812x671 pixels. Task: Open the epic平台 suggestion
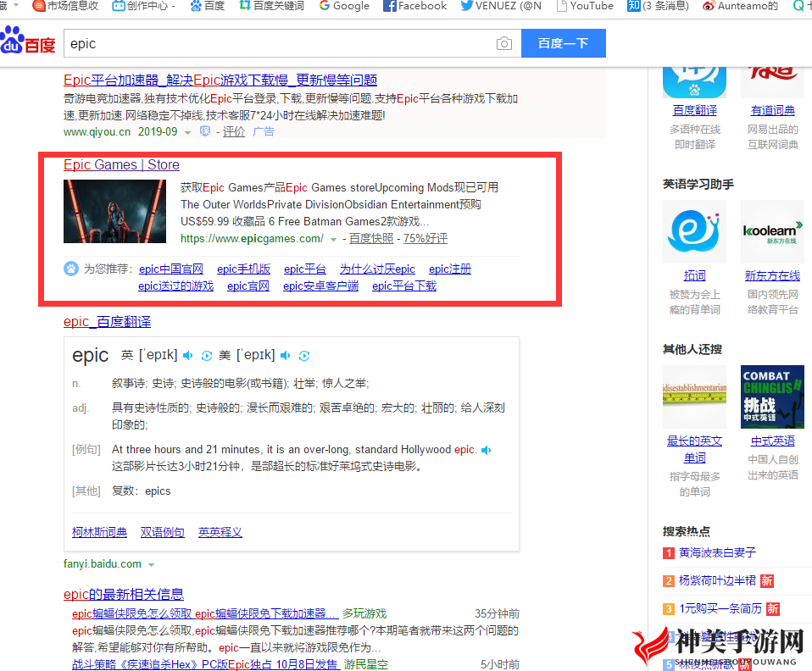(x=305, y=269)
